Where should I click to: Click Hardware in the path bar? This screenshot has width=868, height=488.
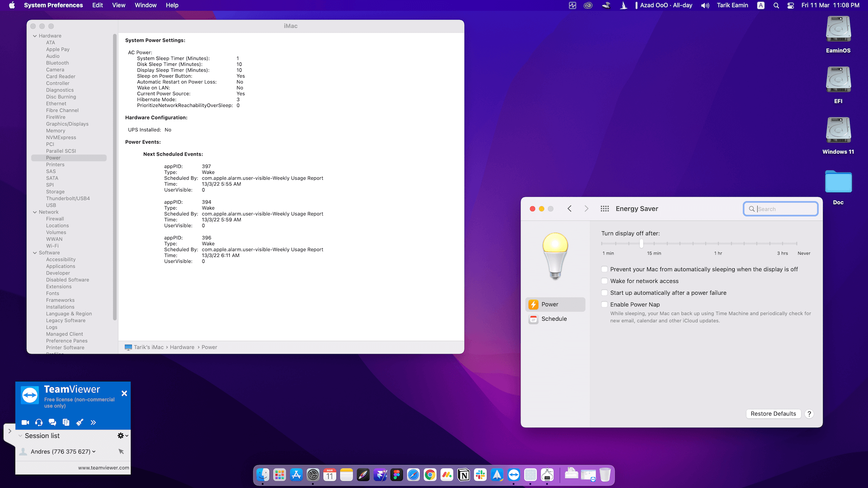tap(182, 347)
